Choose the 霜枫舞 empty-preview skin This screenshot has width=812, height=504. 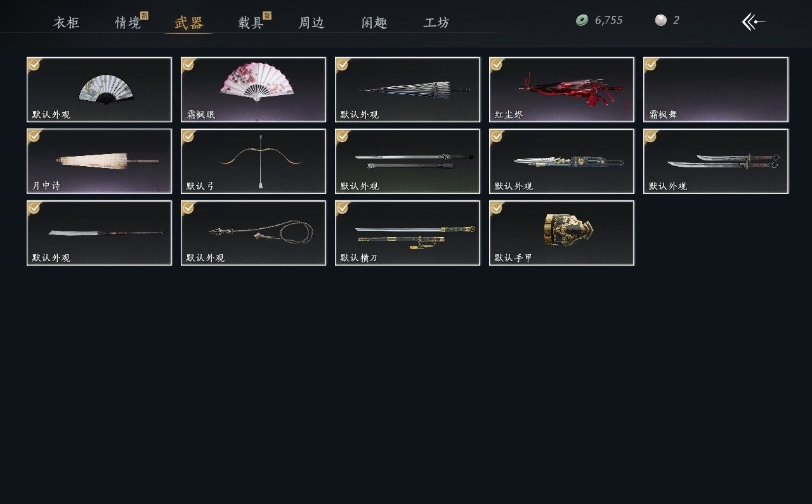716,89
